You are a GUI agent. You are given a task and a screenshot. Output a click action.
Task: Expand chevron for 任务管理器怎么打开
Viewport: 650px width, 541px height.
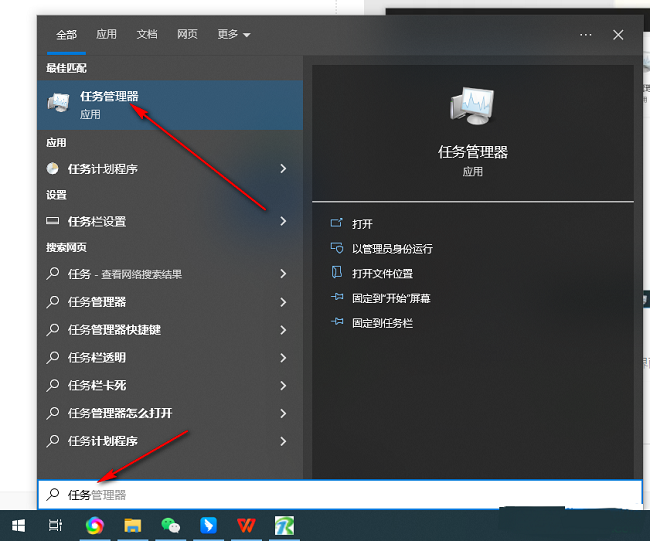coord(283,413)
